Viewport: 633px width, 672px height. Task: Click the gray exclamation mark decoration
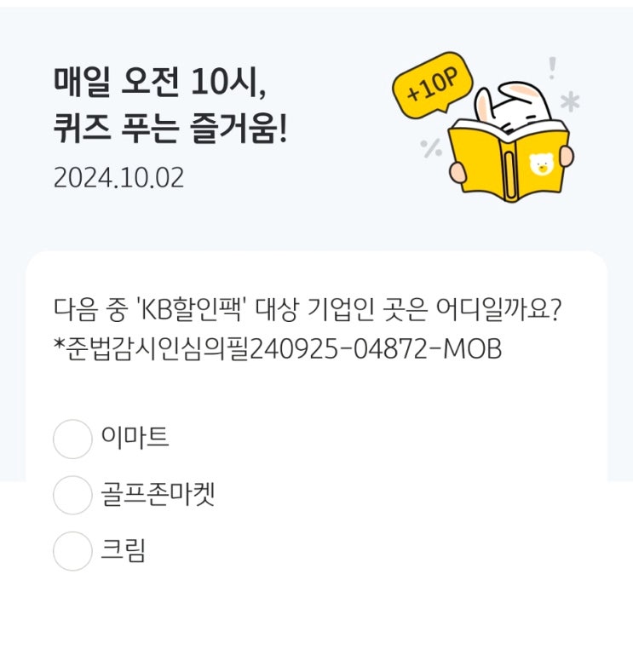click(x=553, y=68)
